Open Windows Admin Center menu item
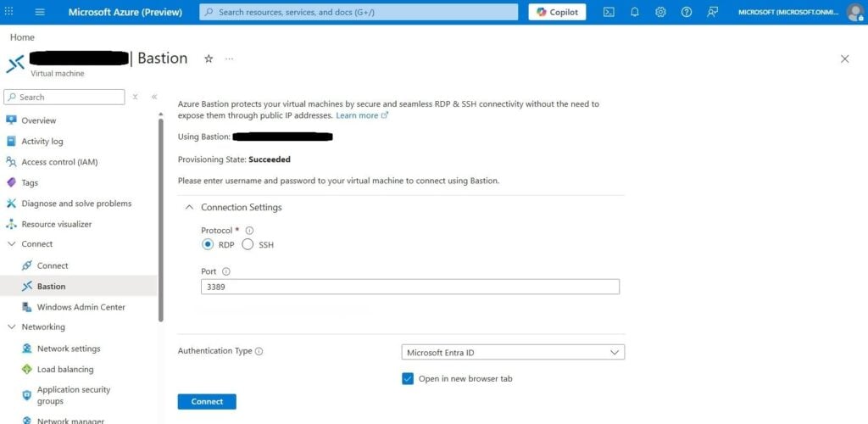 tap(81, 307)
